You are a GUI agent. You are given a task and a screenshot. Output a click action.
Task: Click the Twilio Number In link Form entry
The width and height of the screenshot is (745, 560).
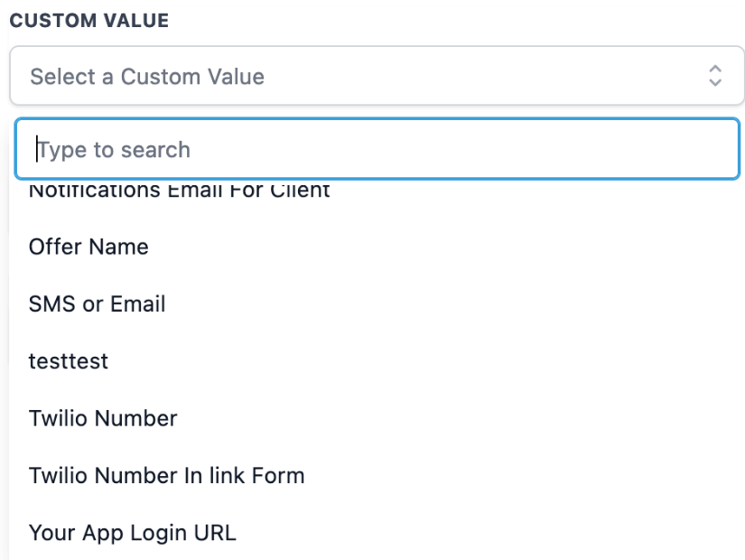167,475
